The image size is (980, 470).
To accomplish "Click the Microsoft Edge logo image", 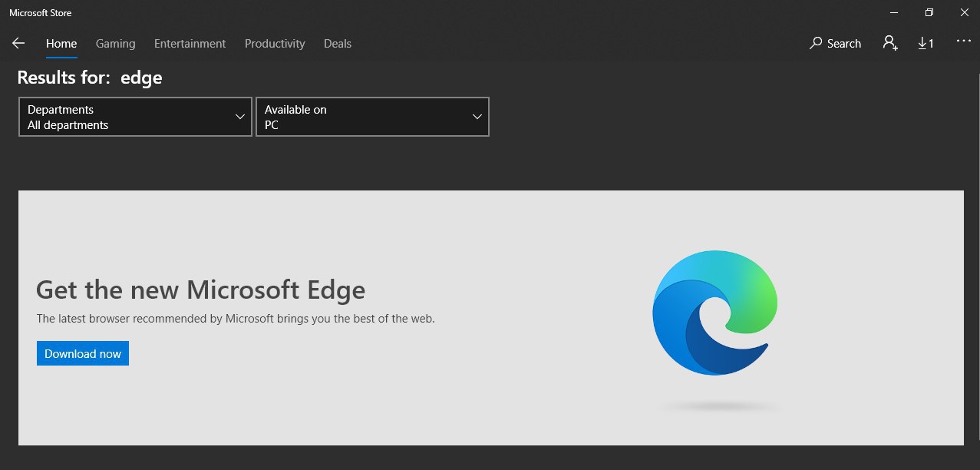I will (715, 313).
